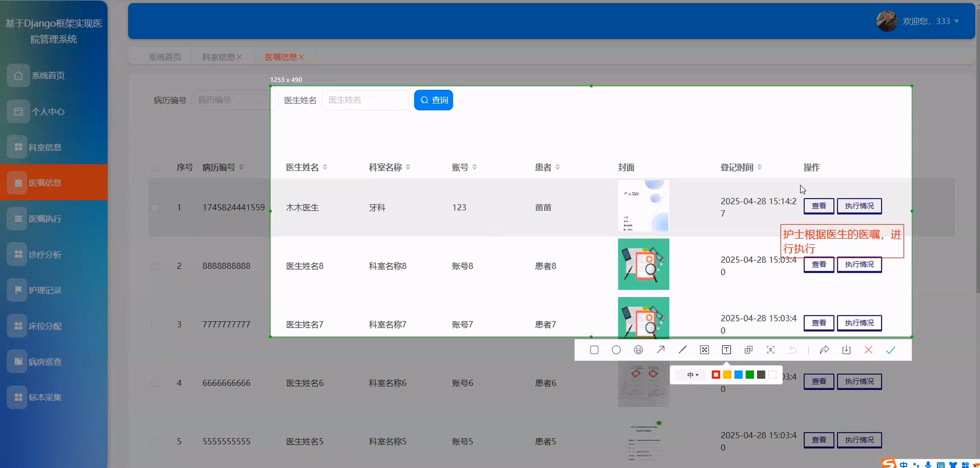Open the emoji sticker tool
This screenshot has height=468, width=980.
tap(638, 350)
